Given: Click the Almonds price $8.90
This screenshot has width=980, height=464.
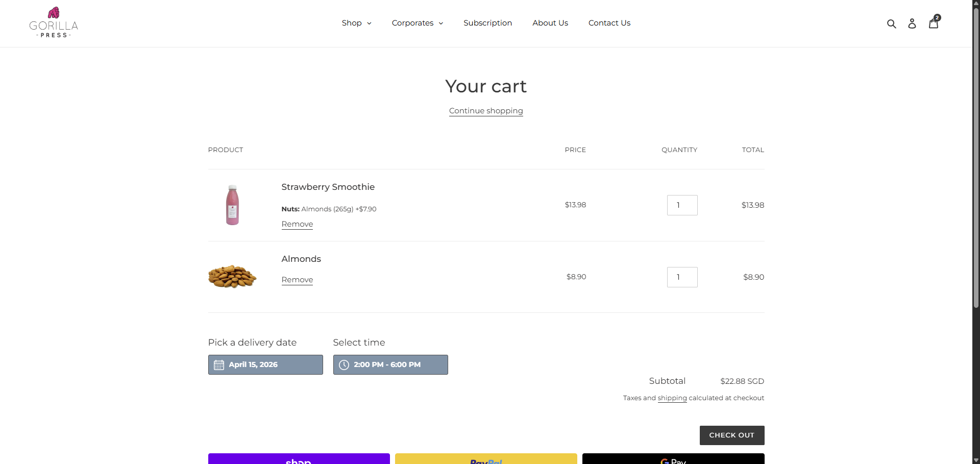Looking at the screenshot, I should tap(576, 277).
